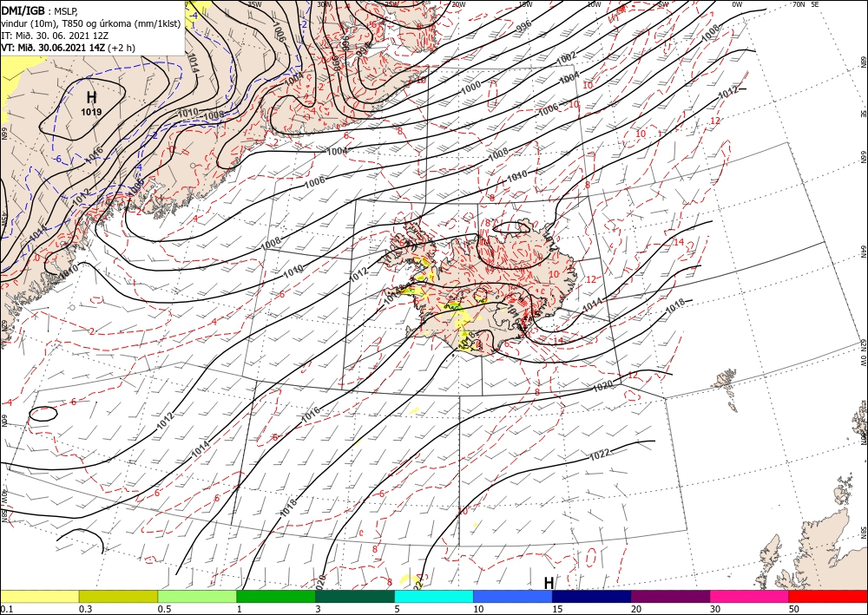Click the '1019' pressure value under H
This screenshot has width=868, height=615.
coord(91,112)
